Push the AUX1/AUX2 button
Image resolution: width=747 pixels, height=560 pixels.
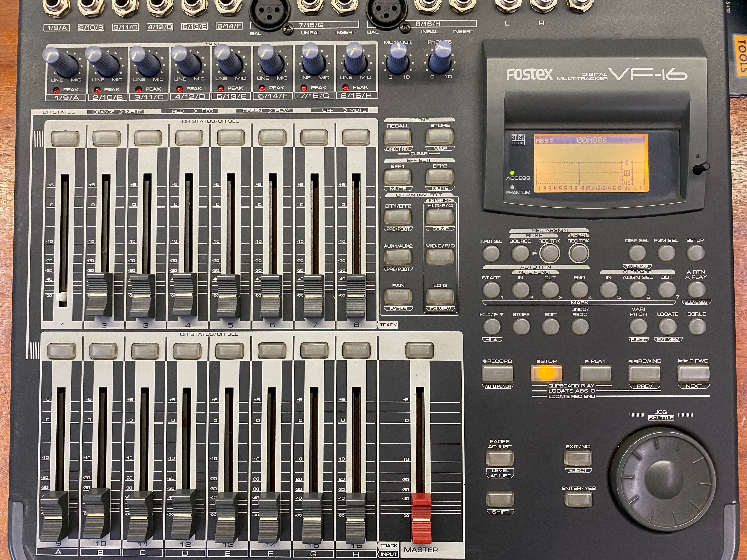pyautogui.click(x=398, y=257)
